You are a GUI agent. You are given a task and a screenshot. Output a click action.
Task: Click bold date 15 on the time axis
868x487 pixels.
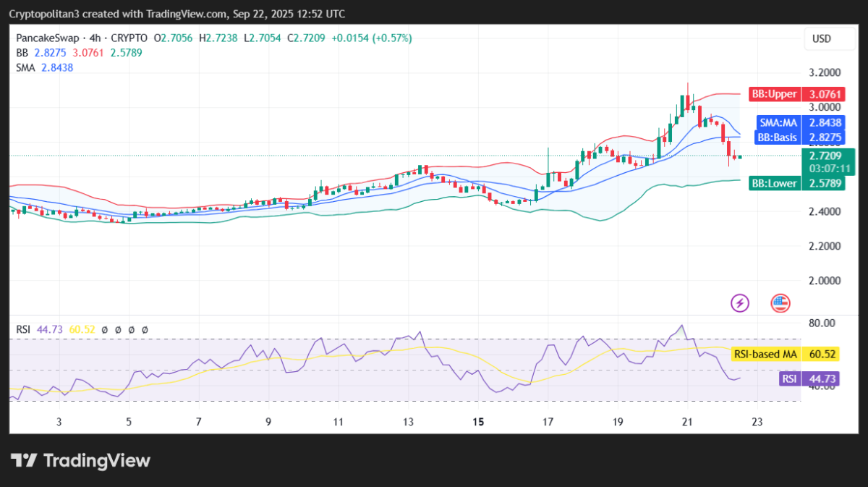click(477, 421)
